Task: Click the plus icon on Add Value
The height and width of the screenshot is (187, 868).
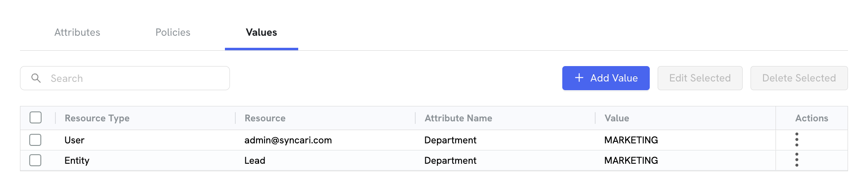Action: (579, 78)
